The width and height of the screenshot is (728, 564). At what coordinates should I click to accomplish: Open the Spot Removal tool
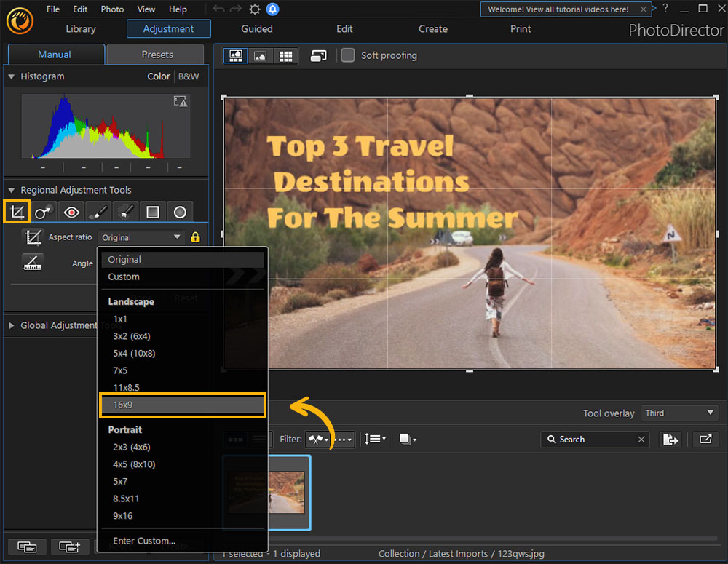pos(44,211)
